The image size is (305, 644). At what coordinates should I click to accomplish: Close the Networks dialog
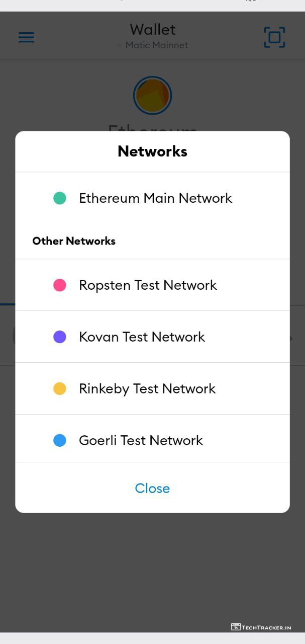(x=152, y=489)
